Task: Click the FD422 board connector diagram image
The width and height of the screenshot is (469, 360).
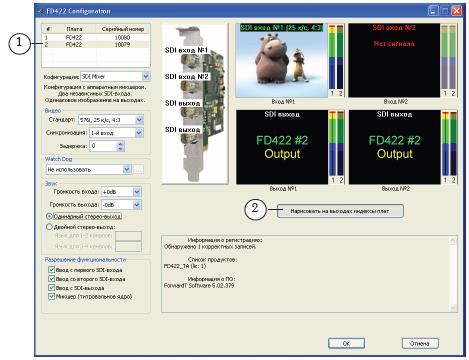Action: pyautogui.click(x=195, y=104)
